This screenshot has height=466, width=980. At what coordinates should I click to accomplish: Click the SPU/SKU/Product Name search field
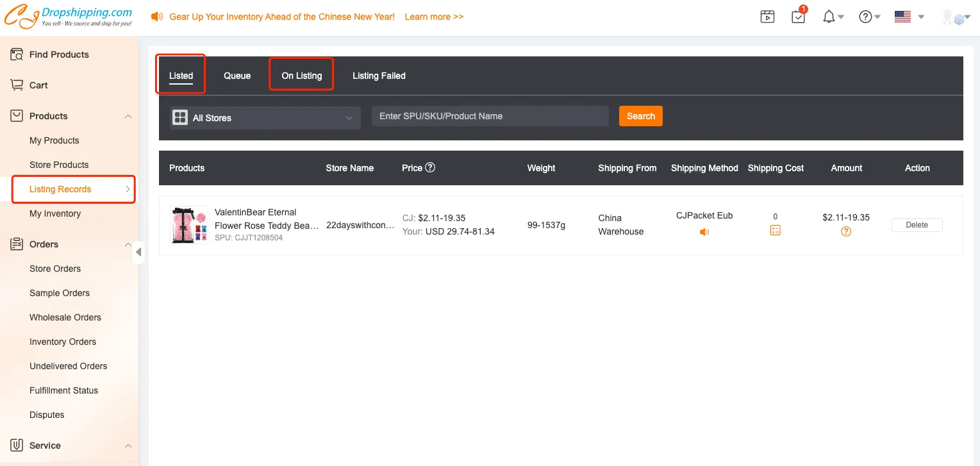(490, 116)
